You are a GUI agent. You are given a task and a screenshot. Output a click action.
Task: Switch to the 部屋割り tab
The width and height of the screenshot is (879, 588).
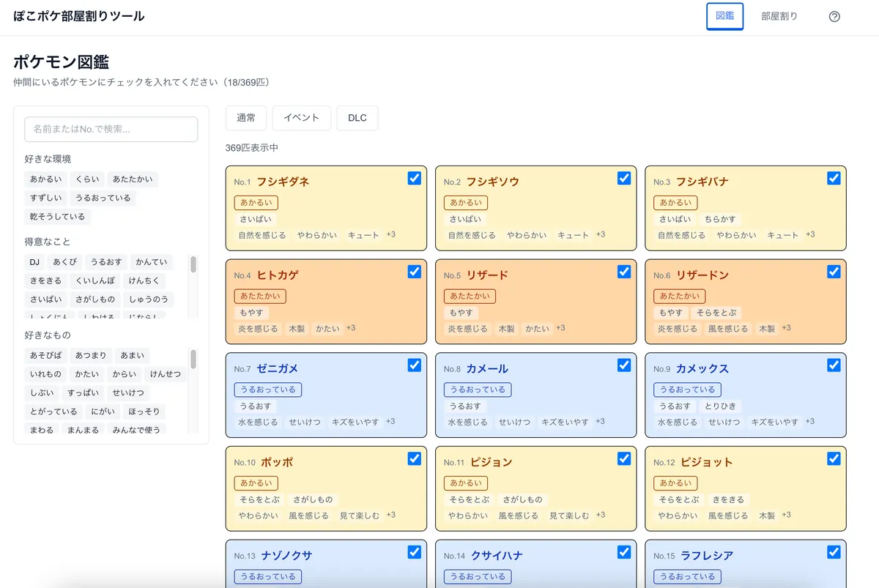click(779, 16)
